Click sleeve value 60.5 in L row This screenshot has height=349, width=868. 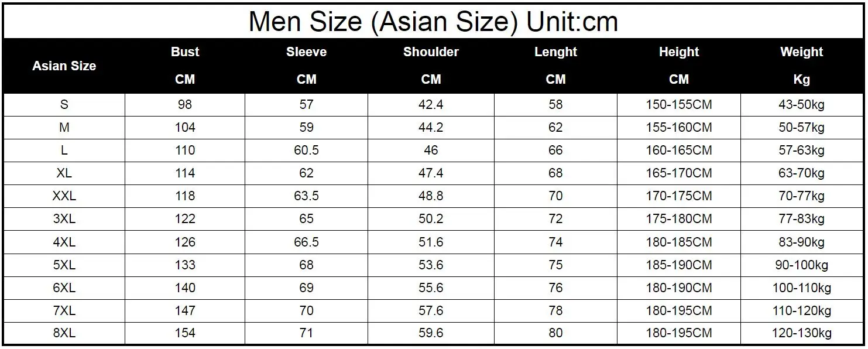coord(306,150)
